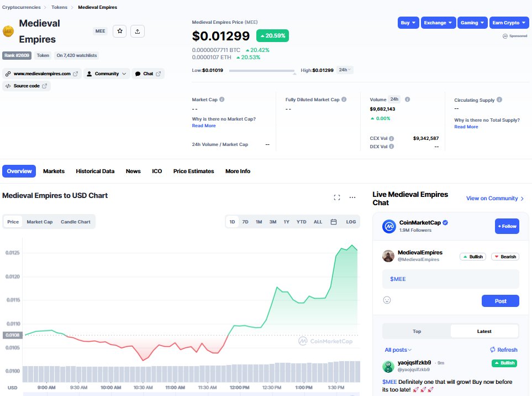Toggle LOG scale on chart
The height and width of the screenshot is (396, 532).
(x=351, y=222)
